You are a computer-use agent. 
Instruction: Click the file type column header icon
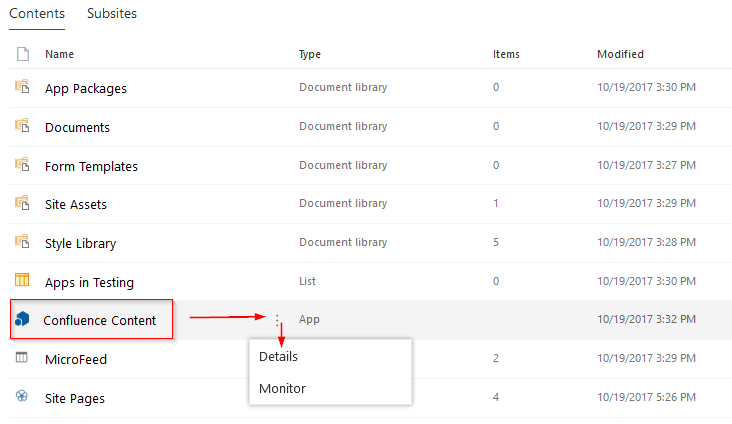[22, 54]
